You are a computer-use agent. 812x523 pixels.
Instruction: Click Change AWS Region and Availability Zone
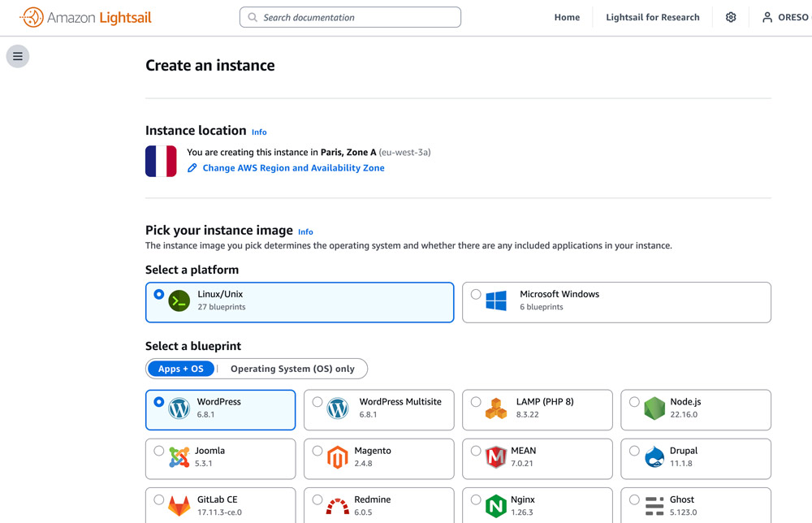[x=294, y=168]
